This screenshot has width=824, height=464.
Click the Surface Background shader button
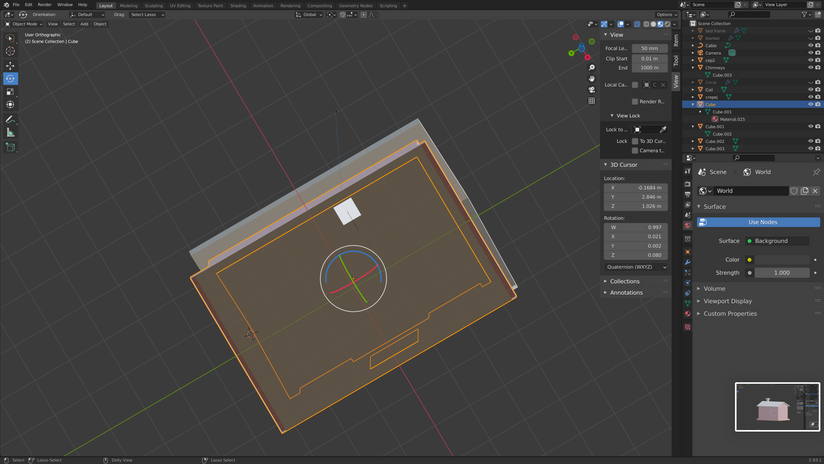click(x=777, y=241)
